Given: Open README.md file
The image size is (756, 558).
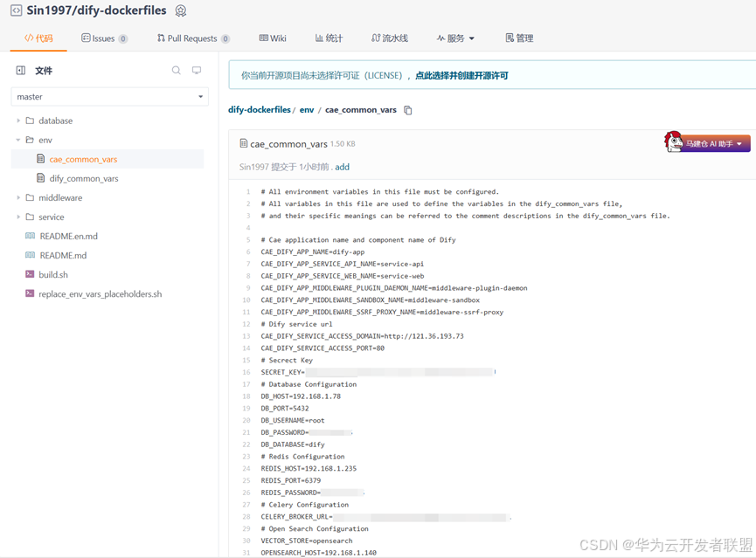Looking at the screenshot, I should tap(63, 255).
